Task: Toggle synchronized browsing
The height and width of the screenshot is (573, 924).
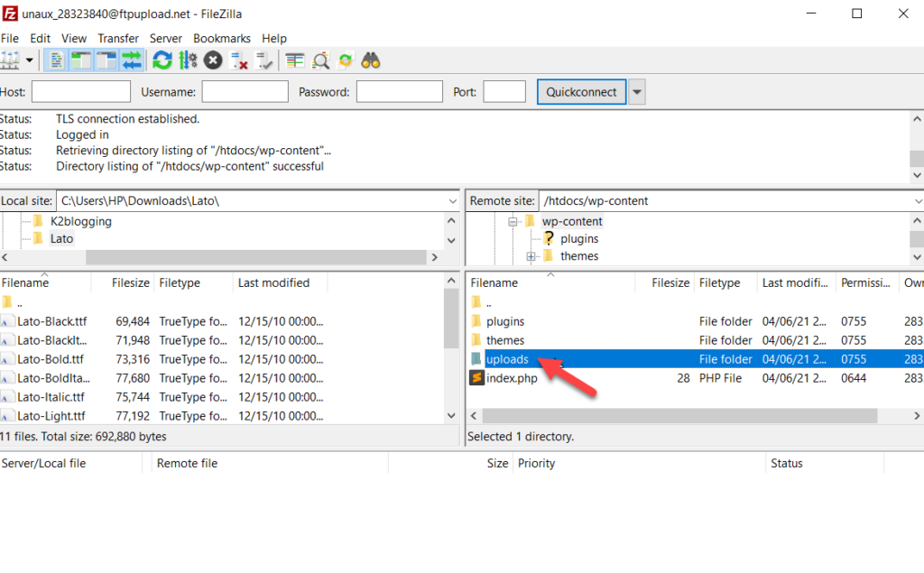Action: click(x=346, y=60)
